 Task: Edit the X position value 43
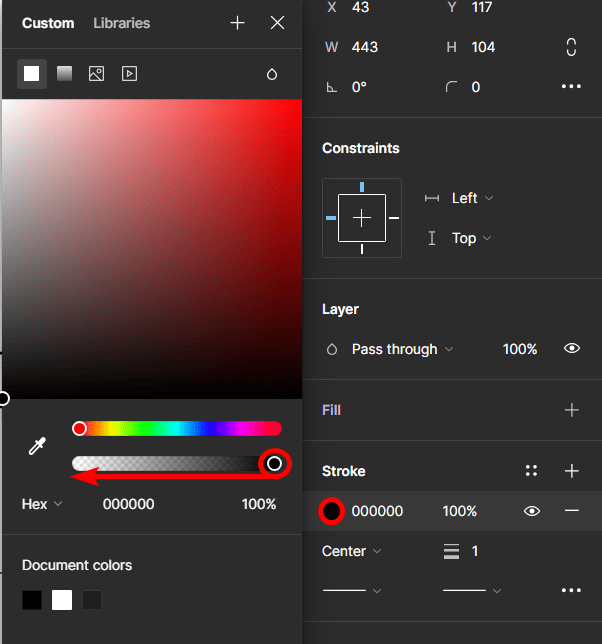360,7
